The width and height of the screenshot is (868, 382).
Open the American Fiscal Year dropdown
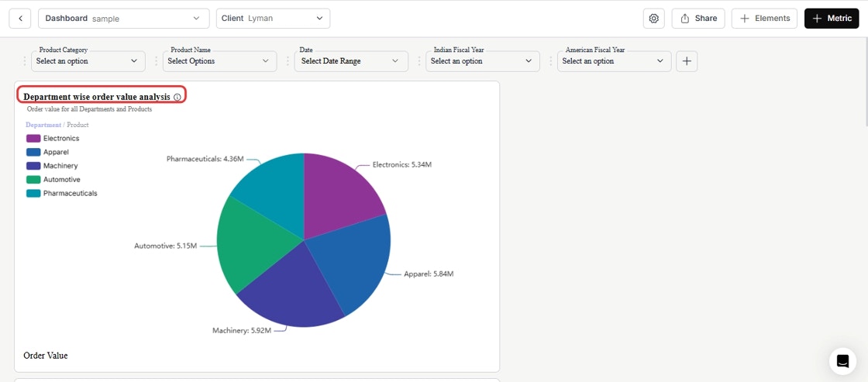[615, 61]
